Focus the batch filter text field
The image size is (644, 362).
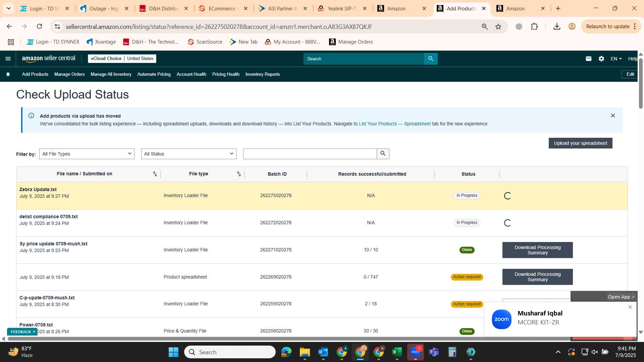pos(310,154)
